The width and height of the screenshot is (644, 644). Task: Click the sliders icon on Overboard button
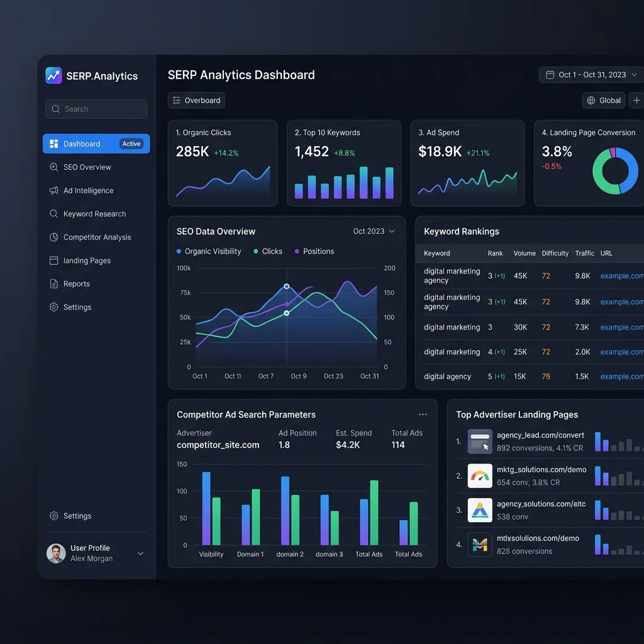click(176, 100)
